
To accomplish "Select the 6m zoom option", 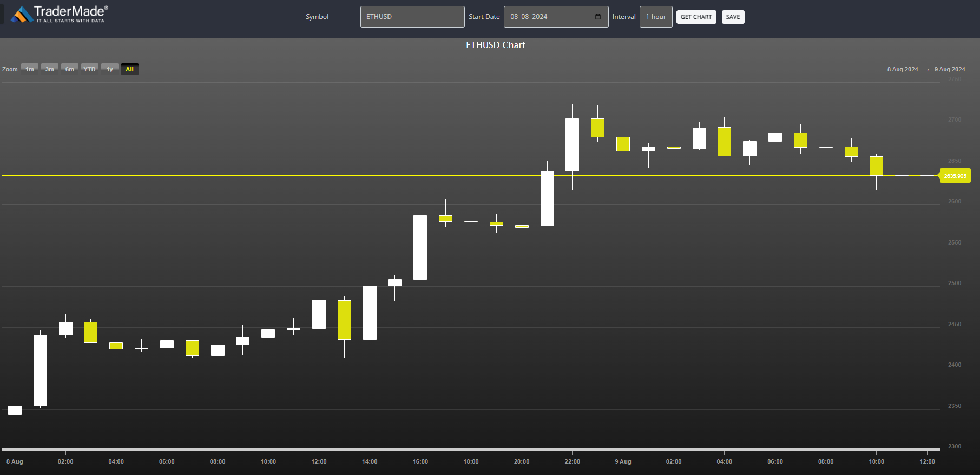I will 70,69.
